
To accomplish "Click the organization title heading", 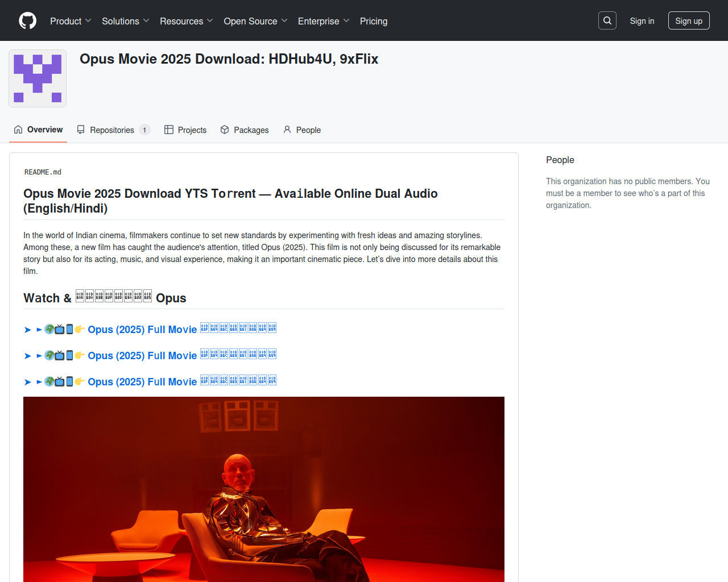I will pos(229,59).
